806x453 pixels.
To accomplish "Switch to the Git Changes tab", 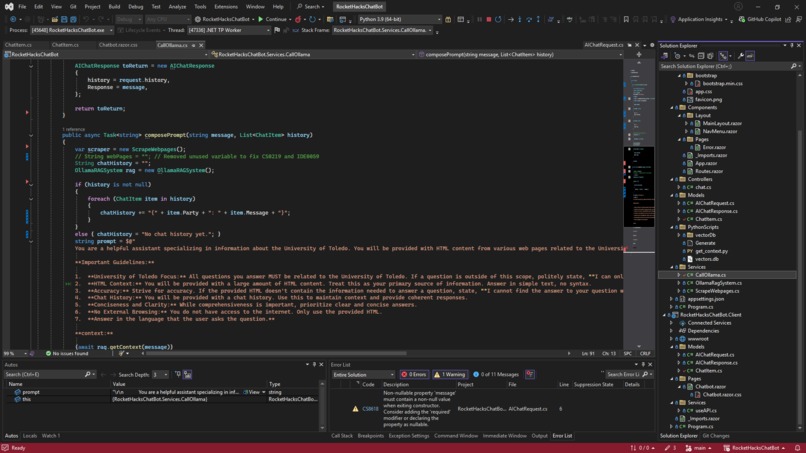I will pyautogui.click(x=716, y=436).
